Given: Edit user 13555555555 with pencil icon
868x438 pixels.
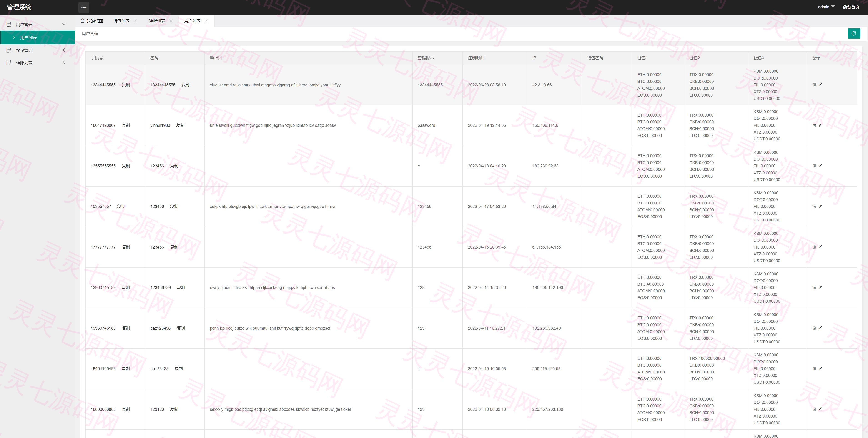Looking at the screenshot, I should click(820, 166).
